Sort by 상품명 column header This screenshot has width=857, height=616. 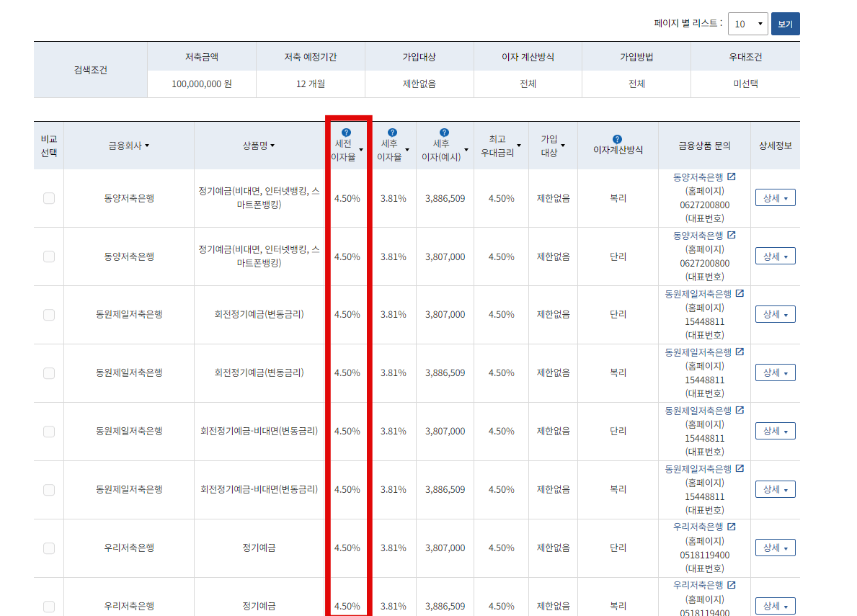coord(259,146)
